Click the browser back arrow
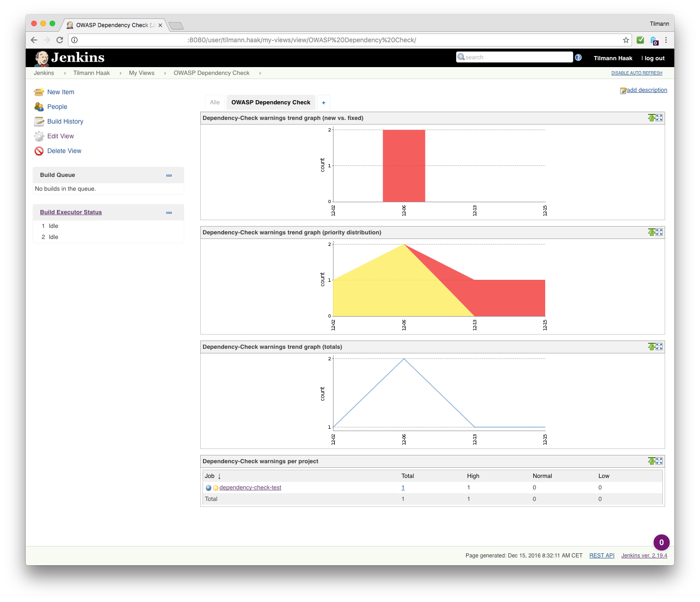Viewport: 700px width, 602px height. pyautogui.click(x=34, y=40)
